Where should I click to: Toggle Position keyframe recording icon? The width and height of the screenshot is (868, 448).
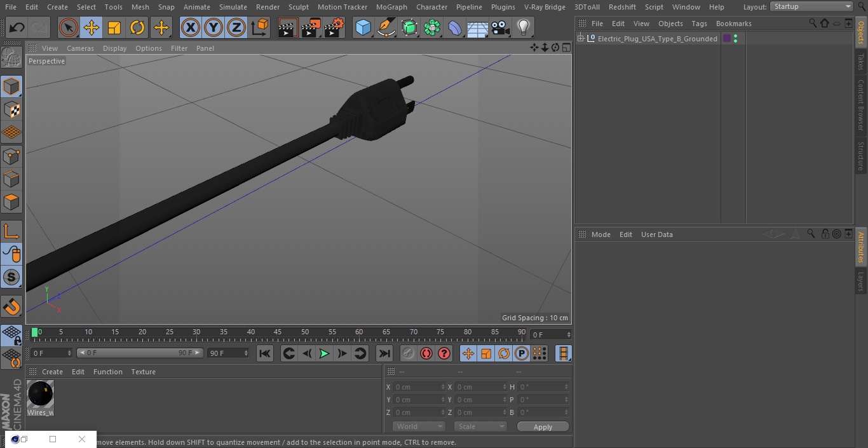[x=468, y=353]
